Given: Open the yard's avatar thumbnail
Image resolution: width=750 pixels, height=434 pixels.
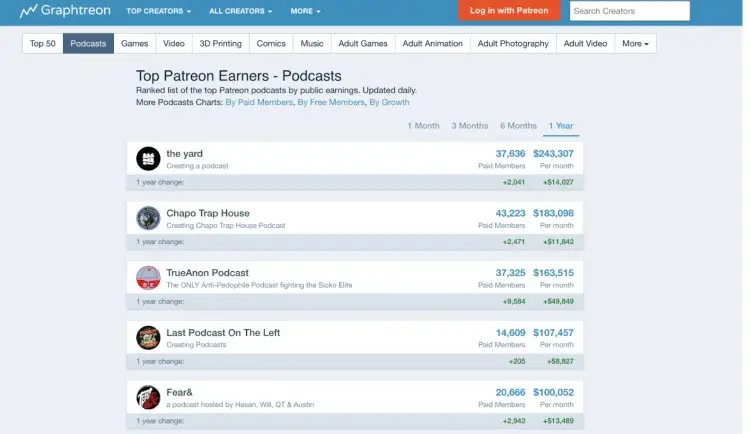Looking at the screenshot, I should 148,158.
